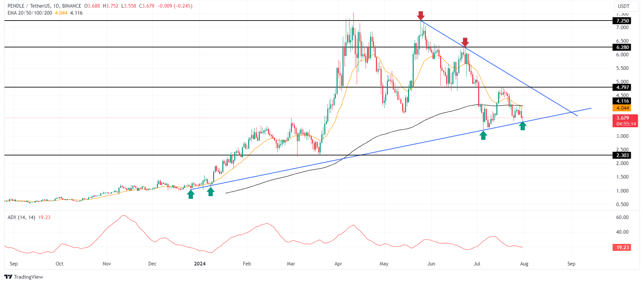
Task: Click the TradingView logo
Action: coord(24,277)
